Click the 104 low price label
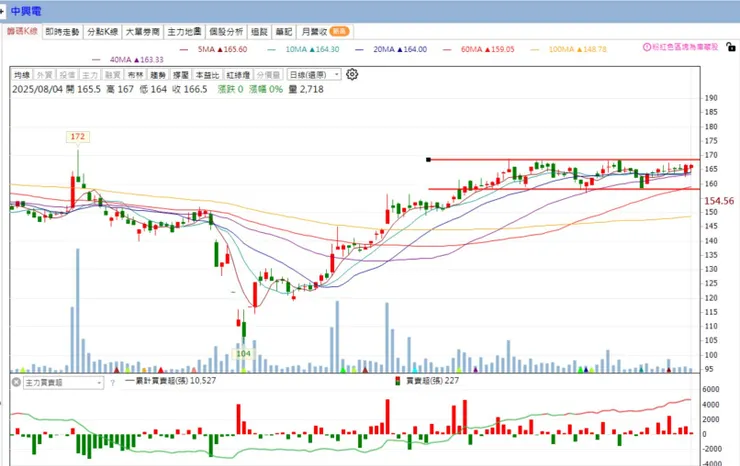Viewport: 740px width, 466px height. click(243, 354)
